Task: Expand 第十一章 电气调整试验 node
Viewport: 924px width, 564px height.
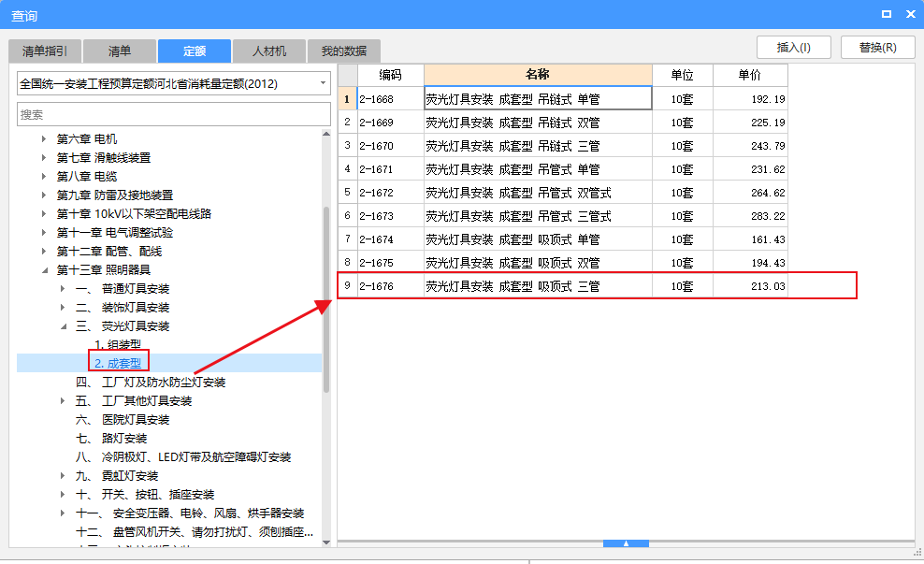Action: [44, 233]
